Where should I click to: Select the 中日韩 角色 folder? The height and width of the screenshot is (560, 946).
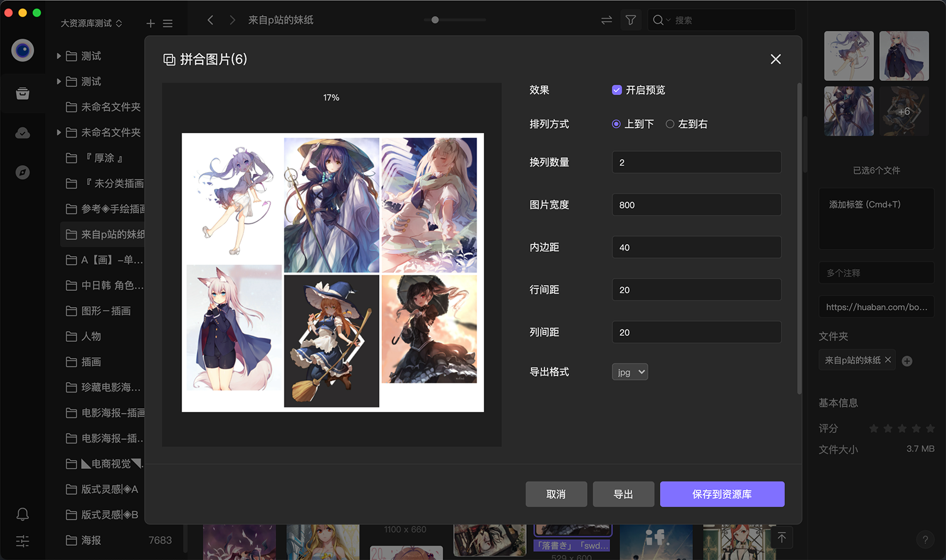103,285
